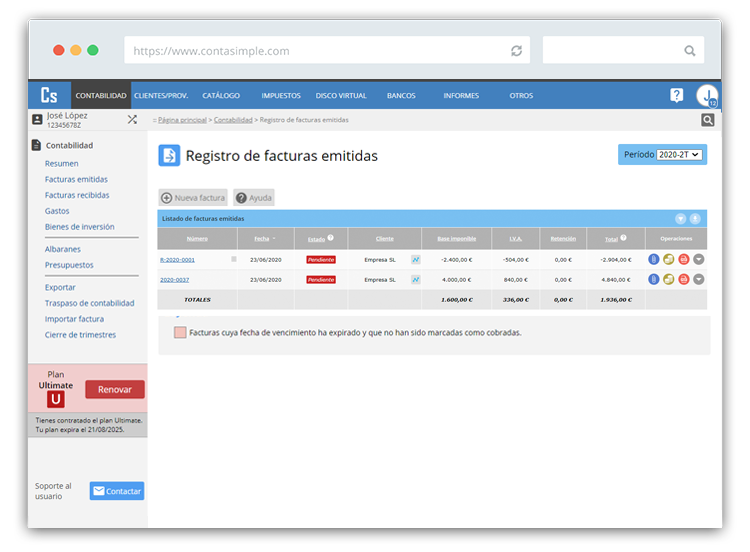Open the CLIENTES/PROV. menu
This screenshot has height=552, width=750.
[161, 96]
